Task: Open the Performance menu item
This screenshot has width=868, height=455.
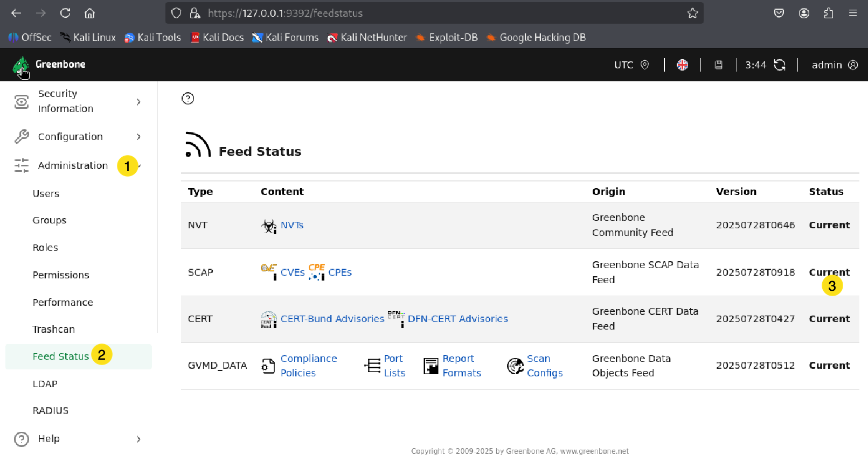Action: [63, 303]
